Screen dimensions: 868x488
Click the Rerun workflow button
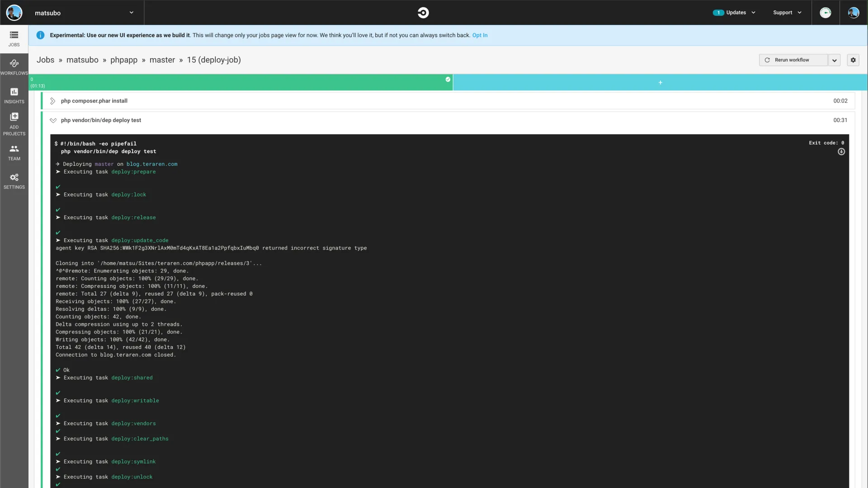793,60
